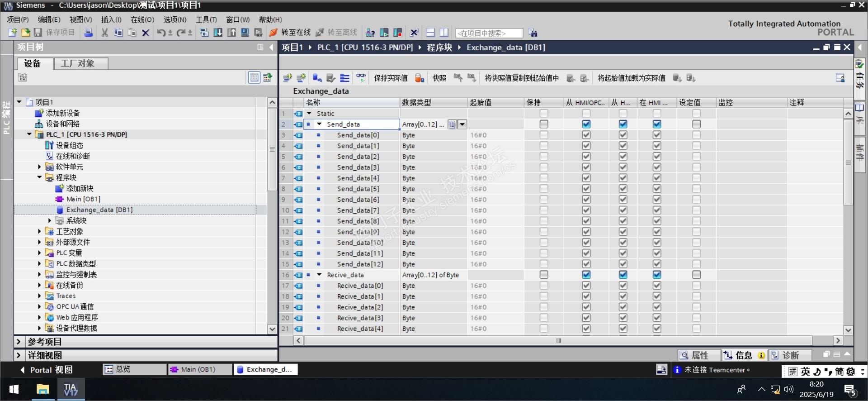Toggle setpoint checkbox for Recive_data row
The width and height of the screenshot is (868, 401).
[x=696, y=275]
